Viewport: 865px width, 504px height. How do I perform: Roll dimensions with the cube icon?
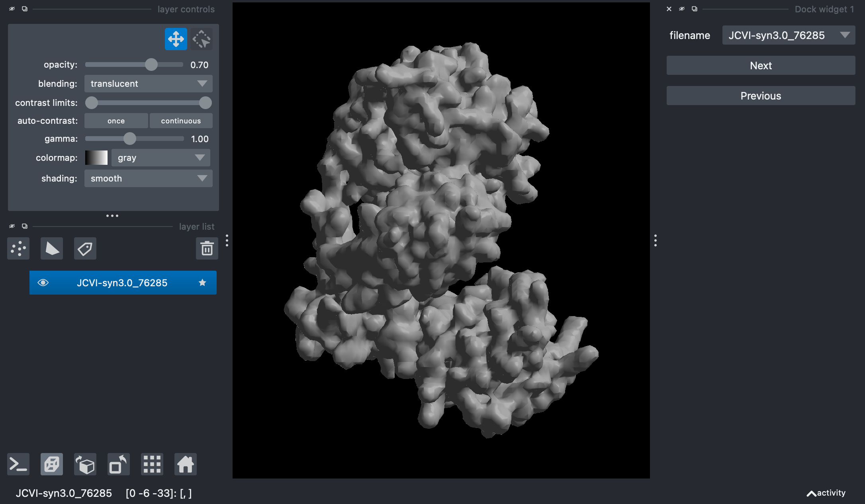85,464
